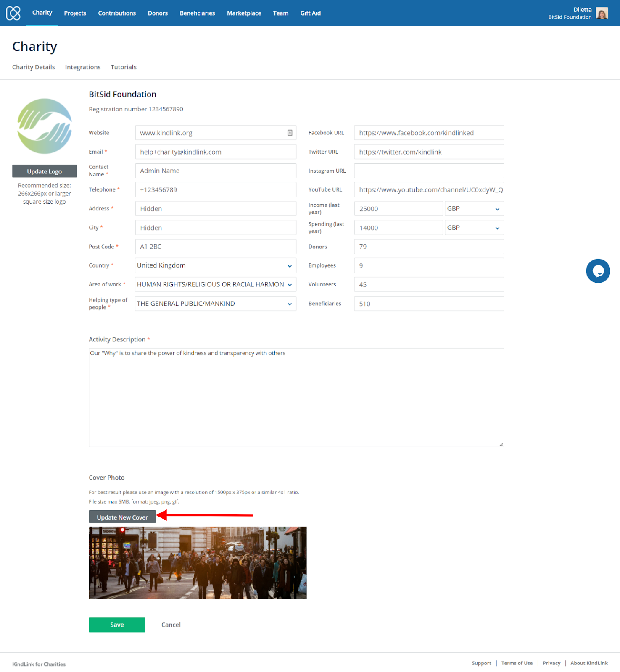Focus the Email input field
The height and width of the screenshot is (672, 620).
pyautogui.click(x=216, y=152)
